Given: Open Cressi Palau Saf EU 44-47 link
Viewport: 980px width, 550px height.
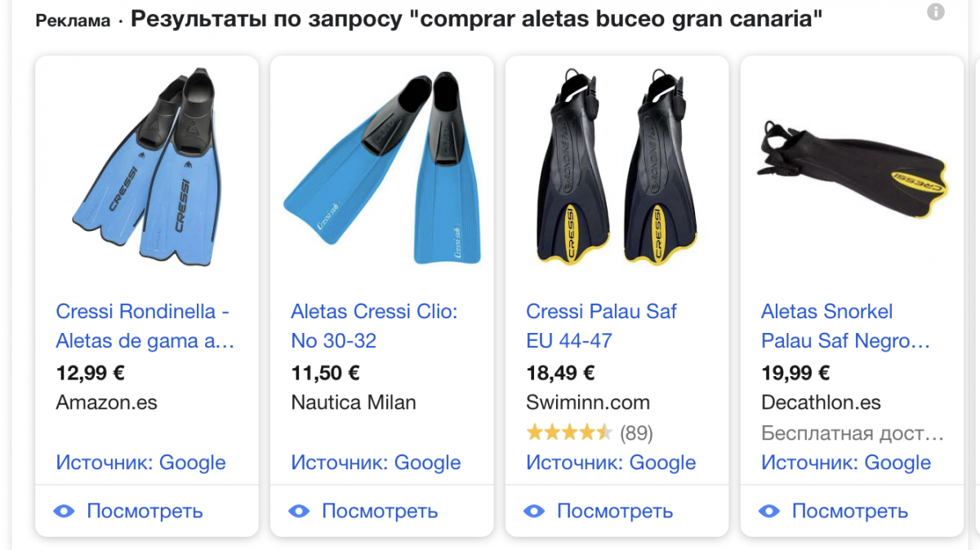Looking at the screenshot, I should pyautogui.click(x=601, y=326).
